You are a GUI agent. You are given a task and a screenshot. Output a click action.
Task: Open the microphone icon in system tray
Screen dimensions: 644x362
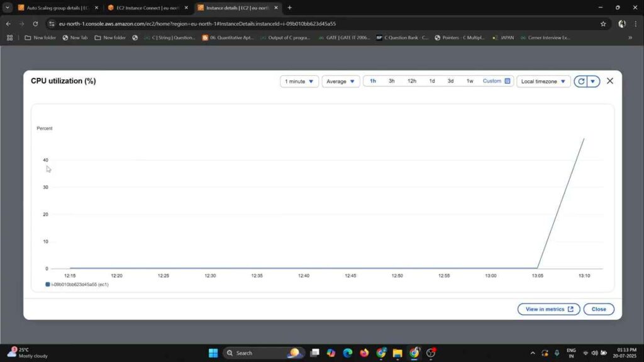(x=557, y=353)
